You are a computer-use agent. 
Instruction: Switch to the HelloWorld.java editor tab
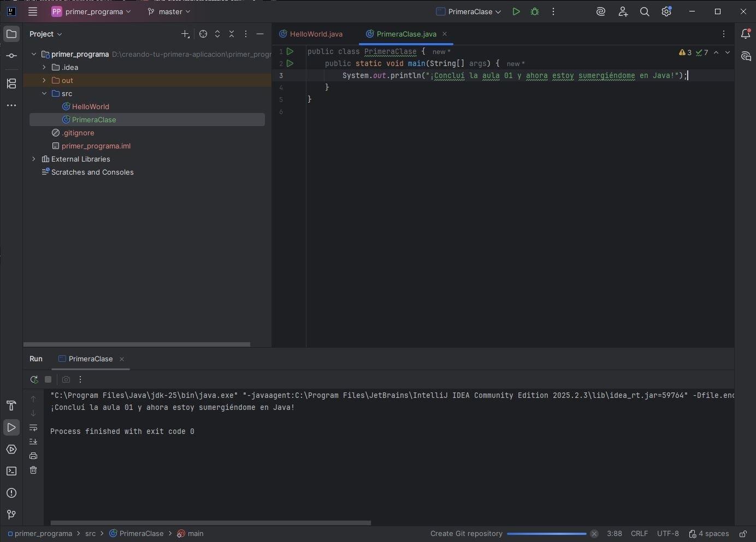pos(316,34)
